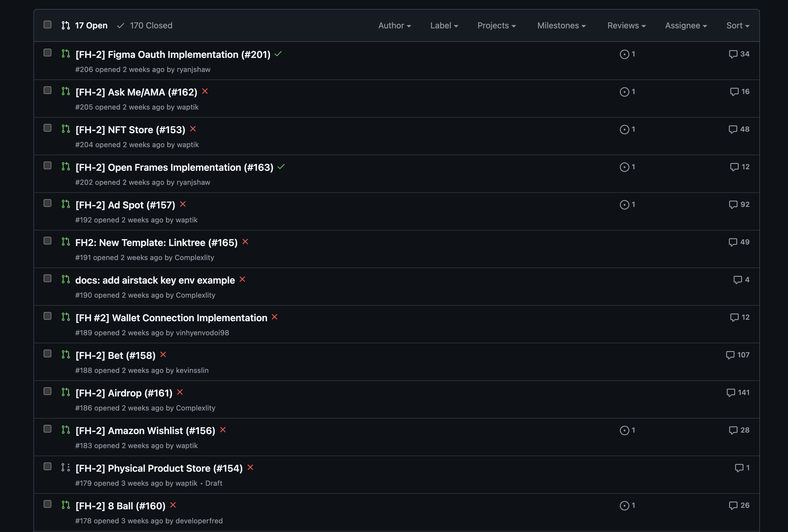Click draft pull request icon on Physical Product Store
Viewport: 788px width, 532px height.
click(x=66, y=468)
